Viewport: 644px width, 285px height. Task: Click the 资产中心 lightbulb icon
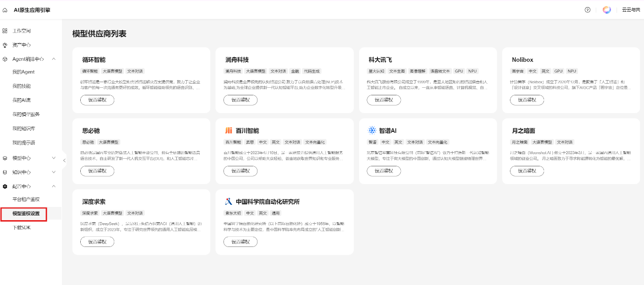5,45
